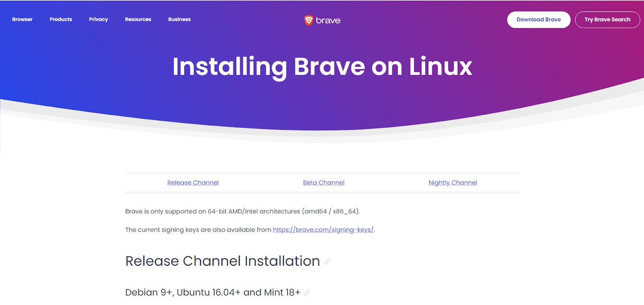Open the Browser menu
The height and width of the screenshot is (305, 644).
[22, 19]
